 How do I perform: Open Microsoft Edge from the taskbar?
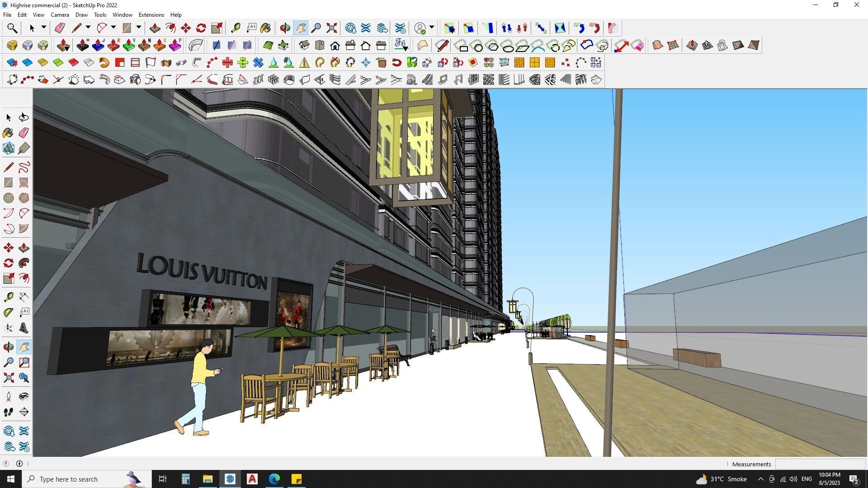pyautogui.click(x=274, y=479)
